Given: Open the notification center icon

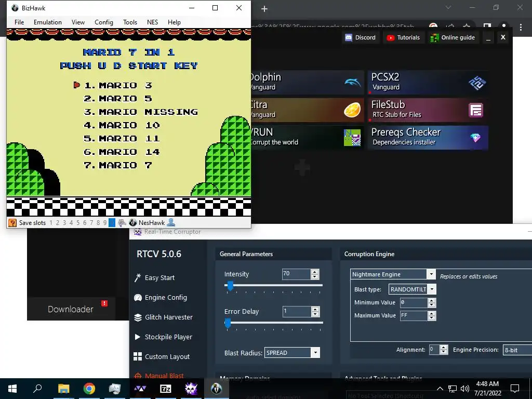Looking at the screenshot, I should 515,389.
